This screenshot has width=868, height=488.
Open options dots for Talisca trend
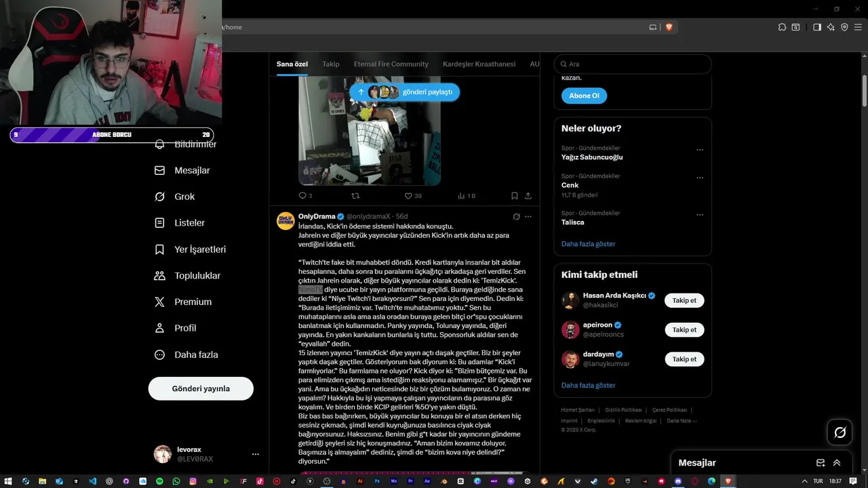pyautogui.click(x=700, y=215)
